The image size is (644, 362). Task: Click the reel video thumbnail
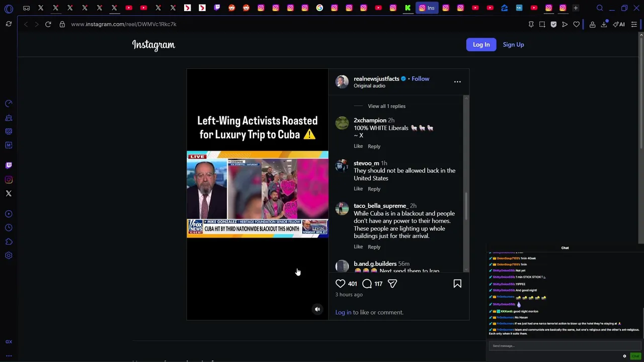click(258, 194)
